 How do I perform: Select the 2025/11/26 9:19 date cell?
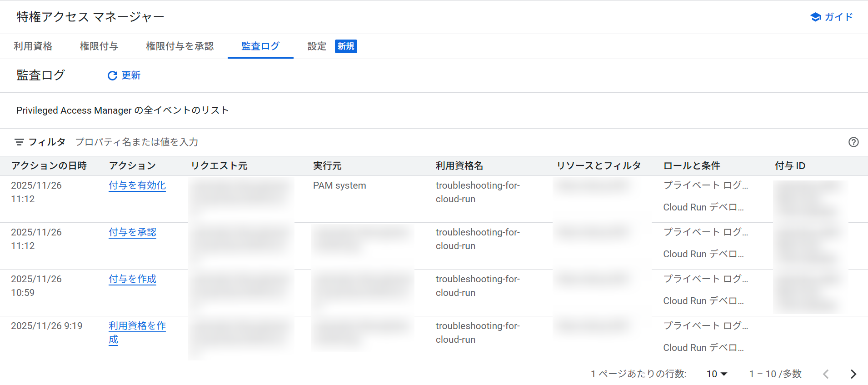coord(47,326)
